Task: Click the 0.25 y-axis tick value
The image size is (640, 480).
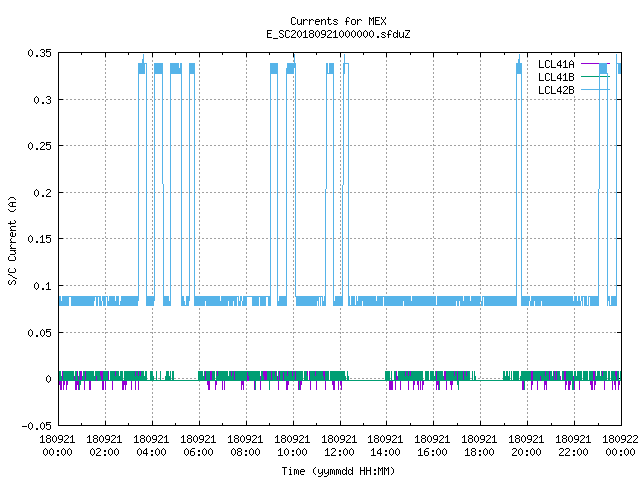Action: tap(40, 146)
